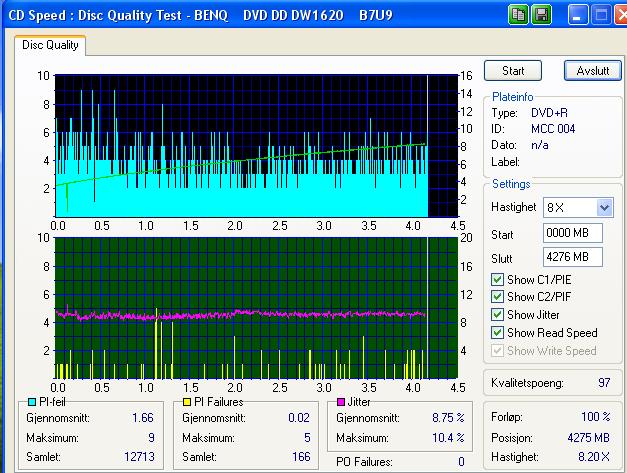This screenshot has width=627, height=473.
Task: Click the disc ID value MCC 004
Action: [553, 129]
